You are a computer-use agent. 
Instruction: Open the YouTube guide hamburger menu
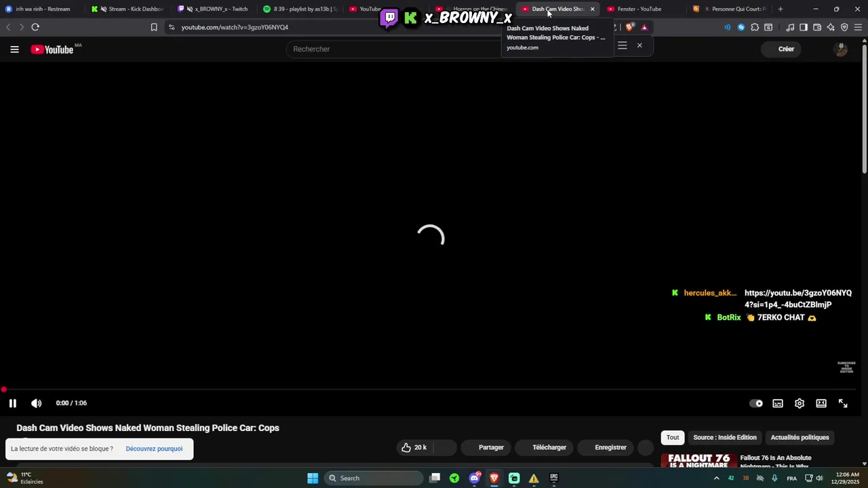pyautogui.click(x=14, y=49)
